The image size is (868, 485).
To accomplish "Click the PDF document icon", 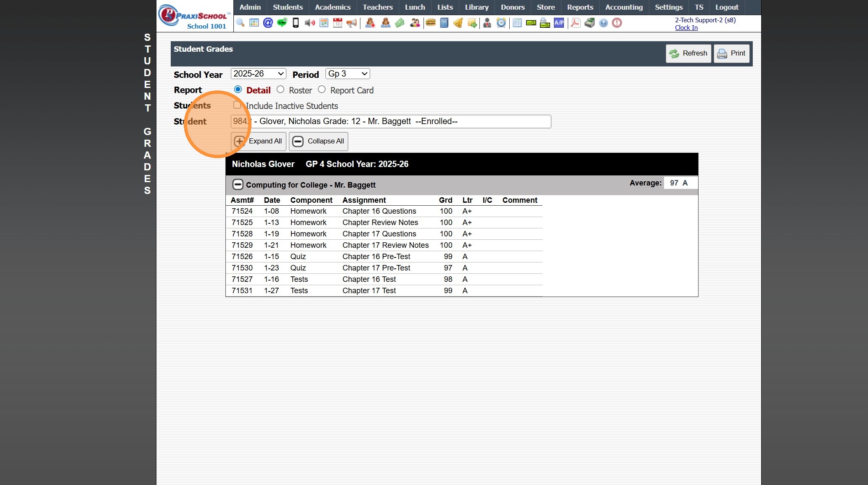I will [575, 23].
